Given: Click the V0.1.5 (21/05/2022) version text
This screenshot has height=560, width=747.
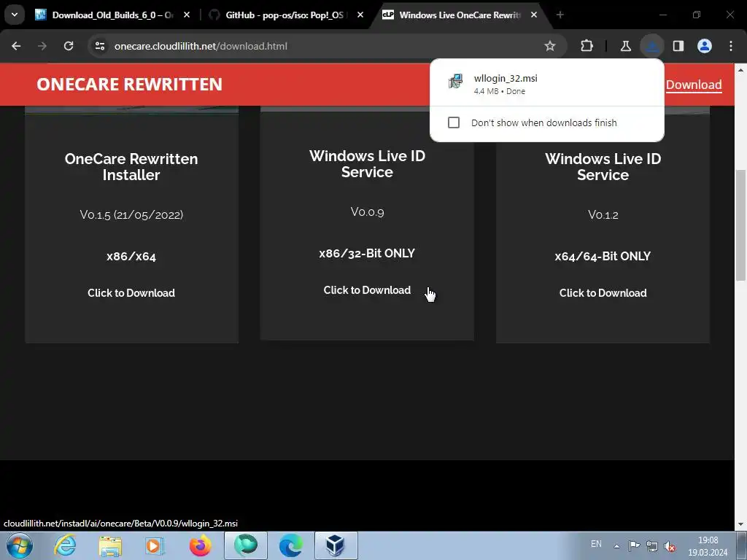Looking at the screenshot, I should (131, 215).
